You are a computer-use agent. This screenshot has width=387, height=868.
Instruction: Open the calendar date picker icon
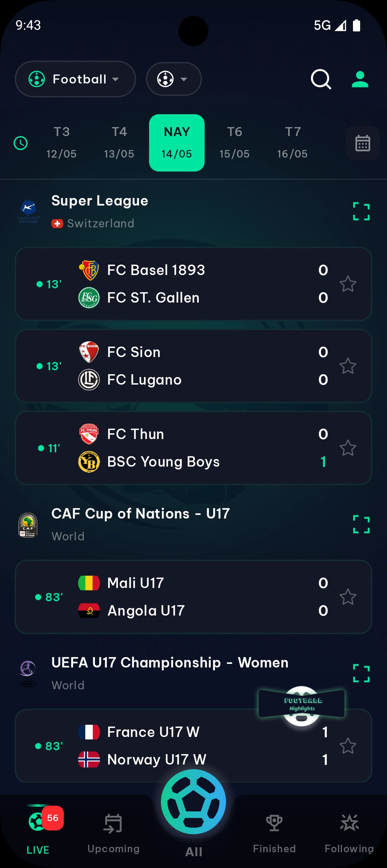(x=363, y=143)
